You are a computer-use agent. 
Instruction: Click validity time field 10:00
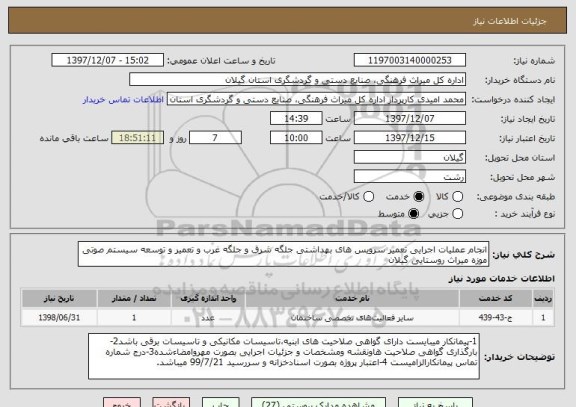[296, 138]
